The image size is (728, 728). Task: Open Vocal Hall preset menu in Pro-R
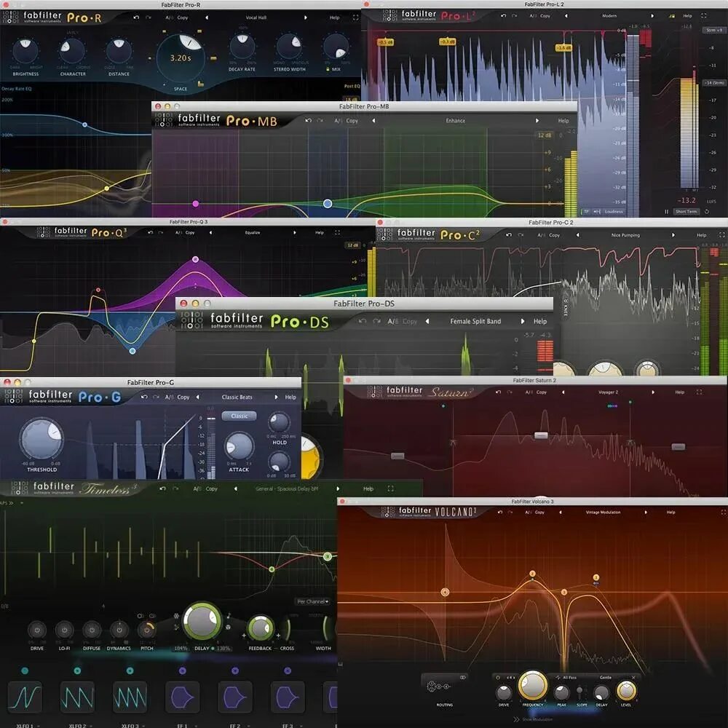(x=256, y=17)
